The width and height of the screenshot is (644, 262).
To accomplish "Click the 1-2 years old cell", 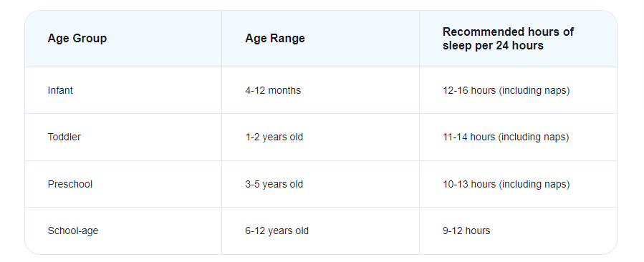I will click(320, 137).
